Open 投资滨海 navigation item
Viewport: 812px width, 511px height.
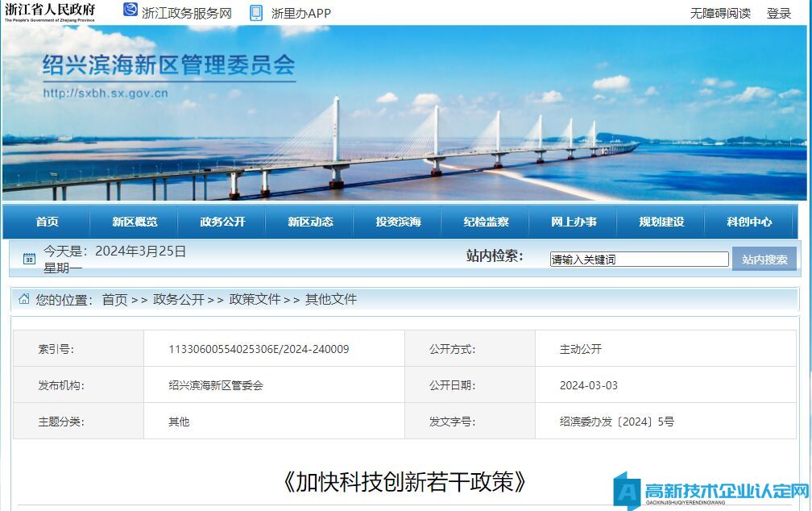(x=398, y=222)
